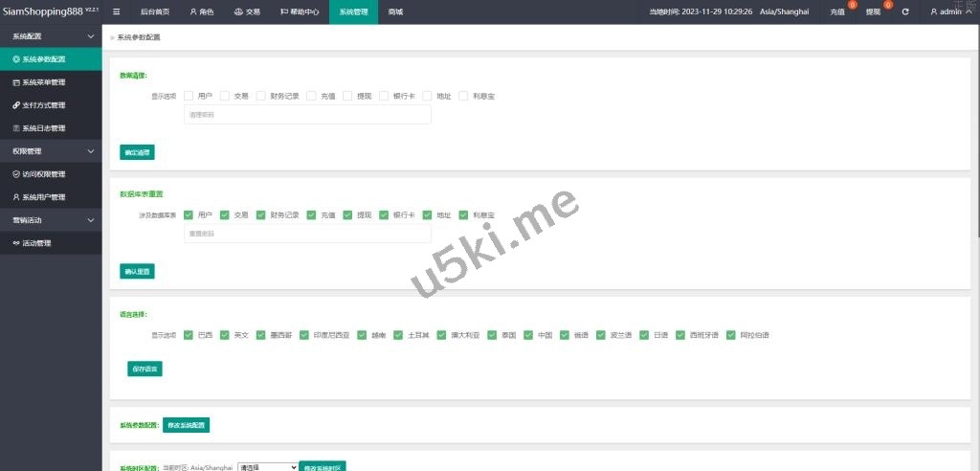980x471 pixels.
Task: Open 系统菜单管理 in the sidebar
Action: click(44, 82)
